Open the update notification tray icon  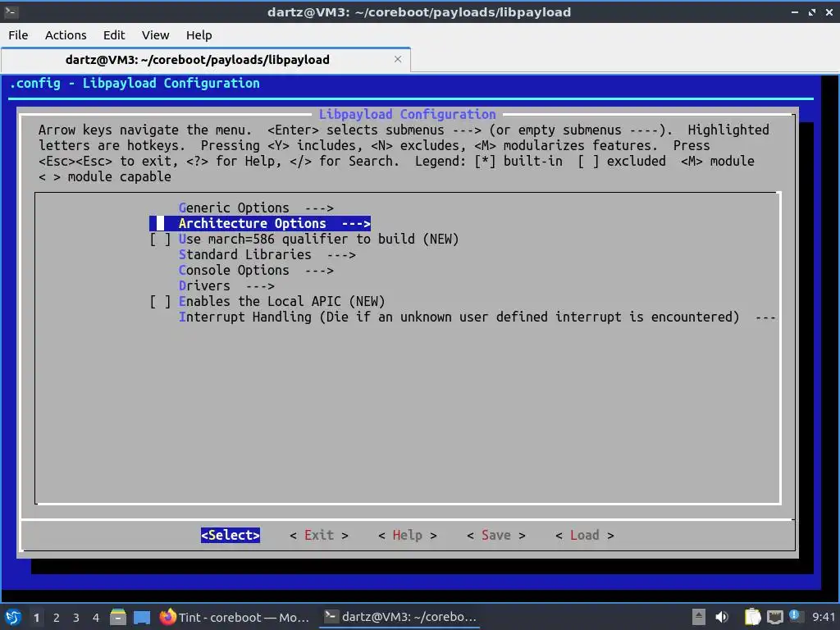pos(795,616)
